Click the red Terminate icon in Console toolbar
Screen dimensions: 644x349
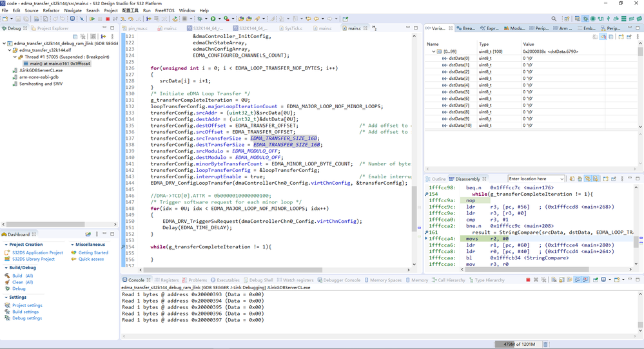point(528,280)
